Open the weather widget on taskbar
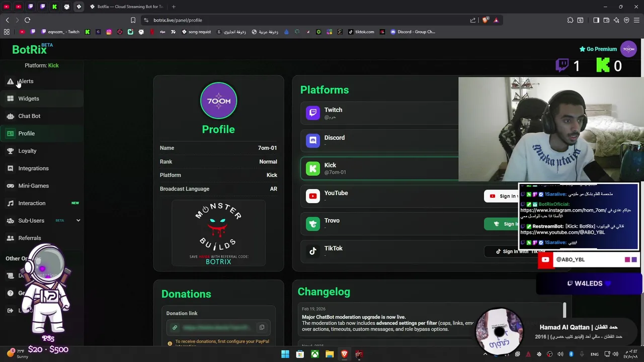644x362 pixels. 18,354
